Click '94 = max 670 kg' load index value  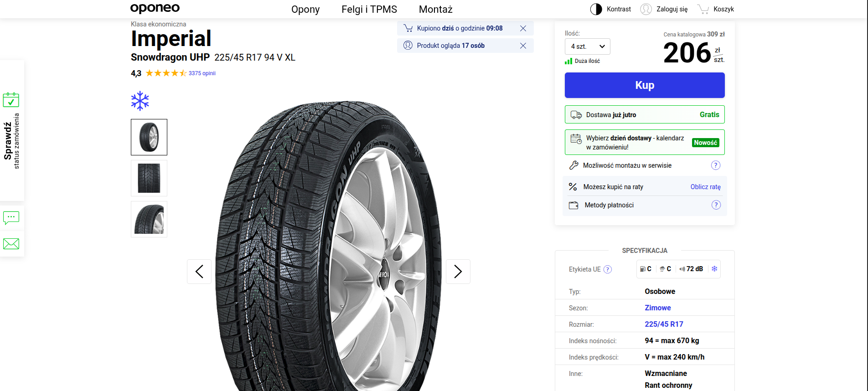[672, 341]
